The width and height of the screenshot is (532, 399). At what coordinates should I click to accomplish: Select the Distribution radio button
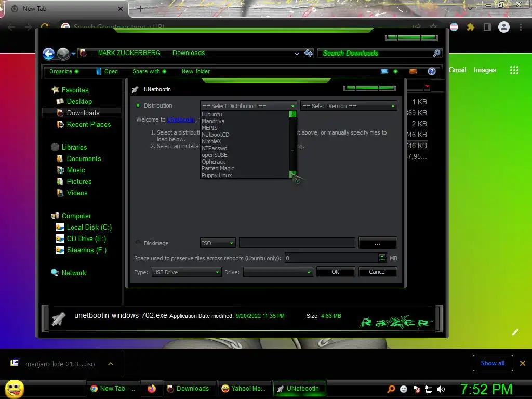click(138, 105)
